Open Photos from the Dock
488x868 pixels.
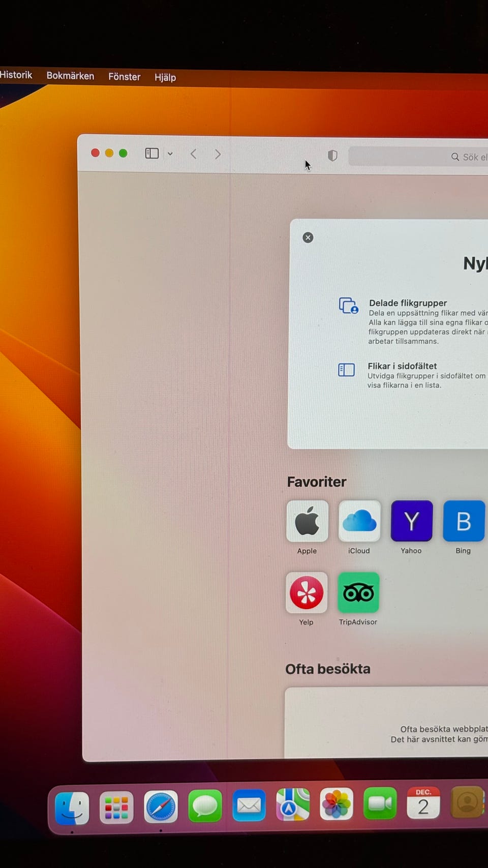tap(337, 804)
